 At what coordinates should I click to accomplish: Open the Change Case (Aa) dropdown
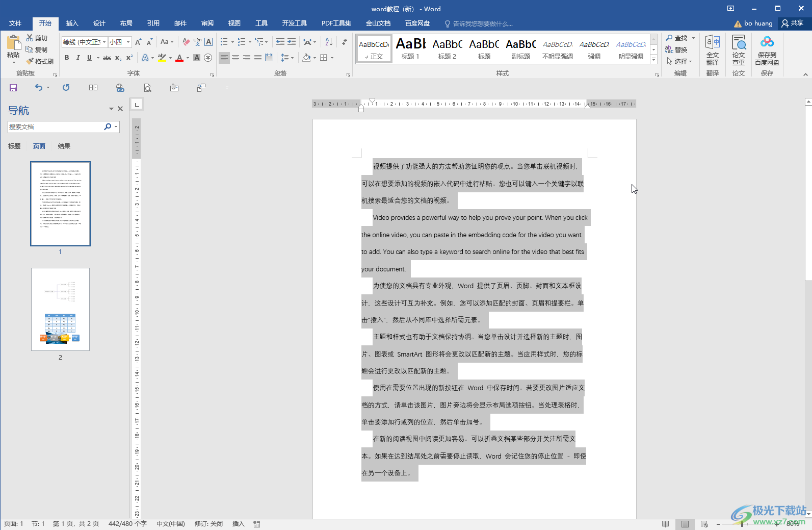point(167,42)
